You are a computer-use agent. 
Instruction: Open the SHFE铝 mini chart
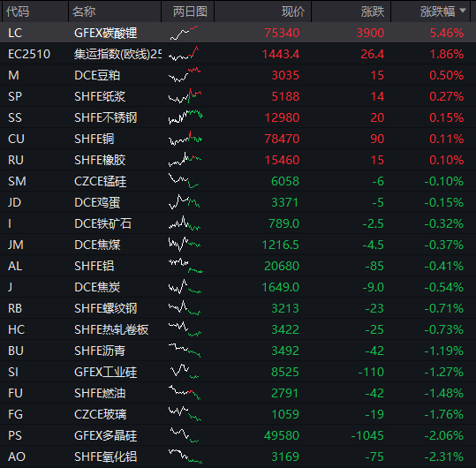click(185, 266)
